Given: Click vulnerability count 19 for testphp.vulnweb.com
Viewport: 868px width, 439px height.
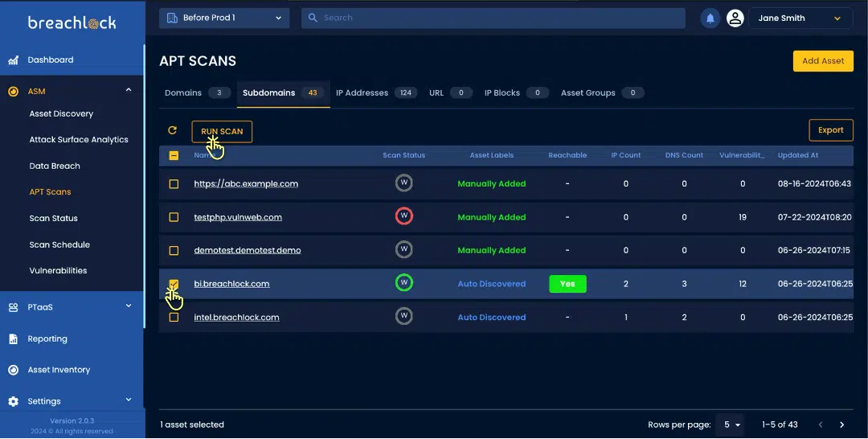Looking at the screenshot, I should [743, 217].
